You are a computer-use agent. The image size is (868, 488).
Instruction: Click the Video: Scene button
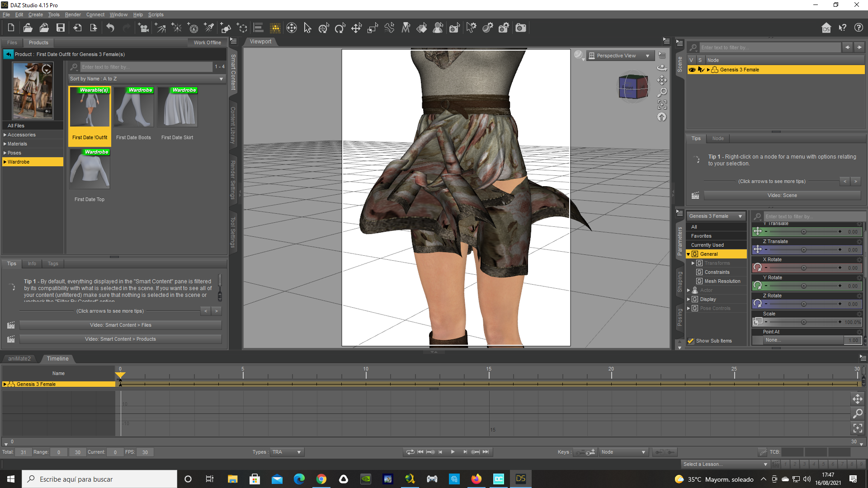coord(782,195)
